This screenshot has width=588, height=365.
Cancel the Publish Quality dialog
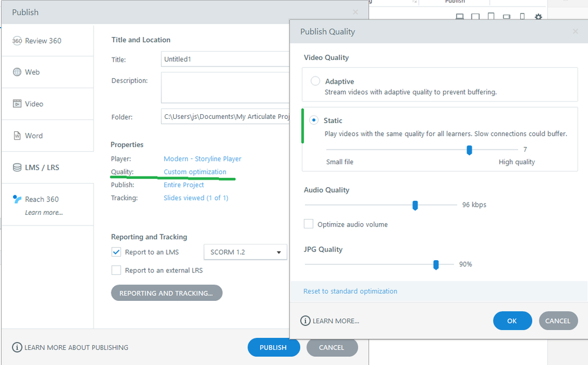coord(558,321)
